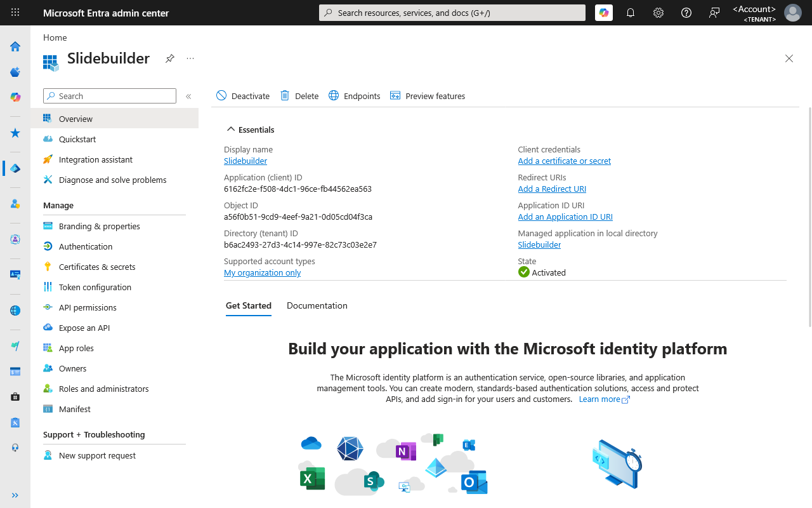Click Add a Redirect URI

tap(552, 189)
